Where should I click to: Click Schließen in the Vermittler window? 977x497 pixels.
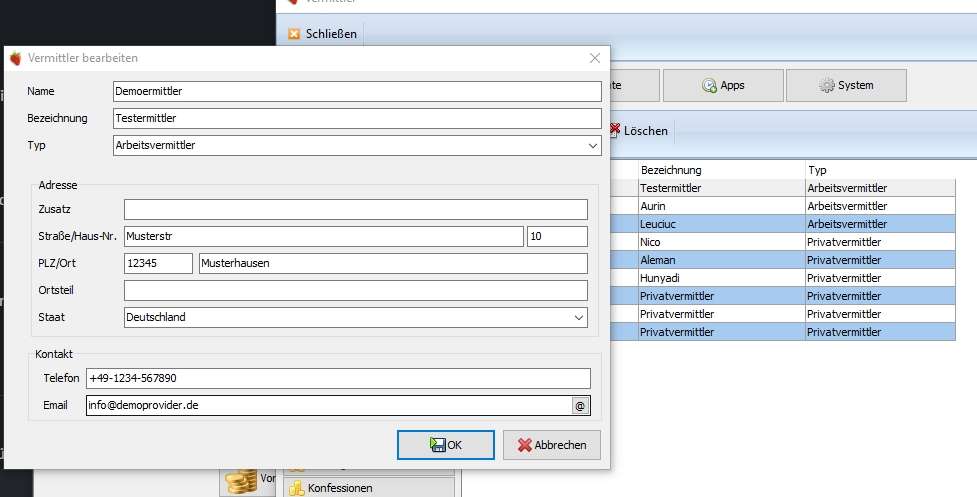[x=323, y=34]
